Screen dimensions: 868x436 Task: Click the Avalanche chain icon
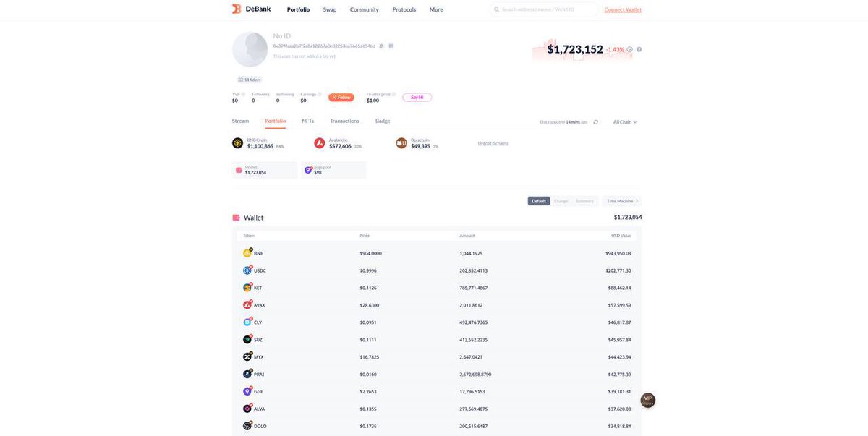(320, 143)
